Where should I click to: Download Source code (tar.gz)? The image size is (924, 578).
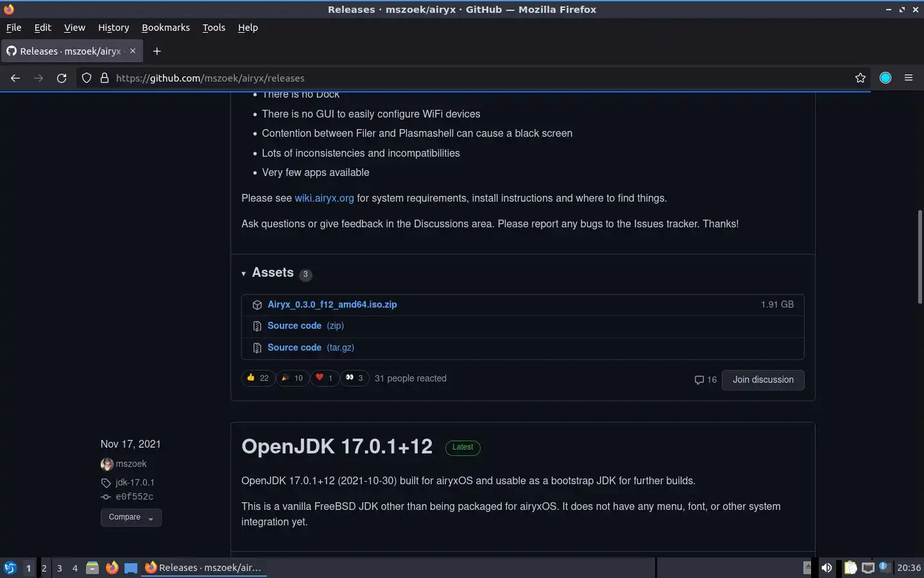(311, 347)
